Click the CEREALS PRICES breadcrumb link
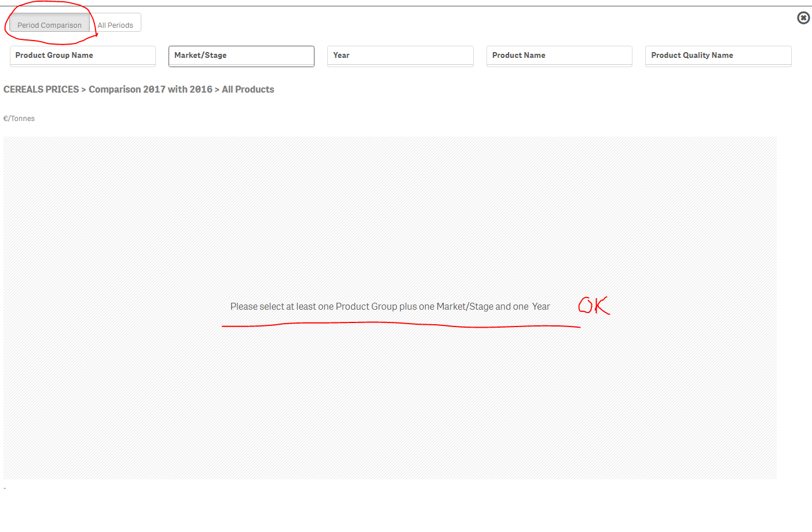The image size is (812, 532). pos(41,89)
